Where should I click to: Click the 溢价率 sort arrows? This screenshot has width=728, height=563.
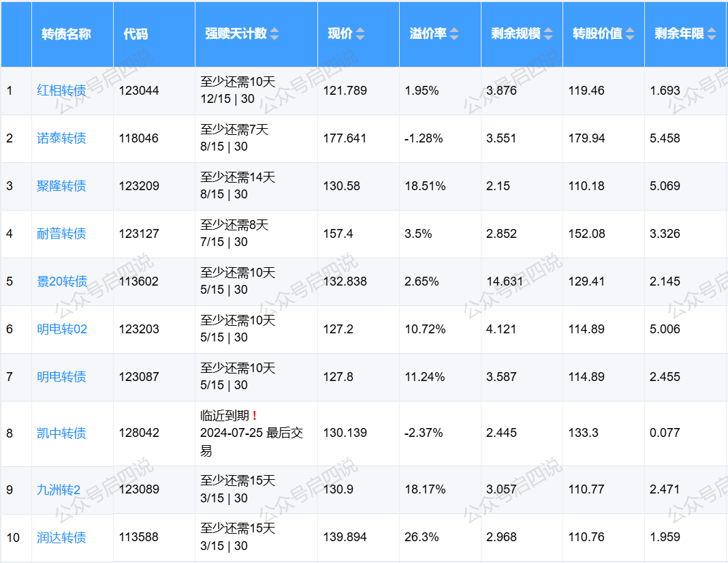click(x=454, y=34)
